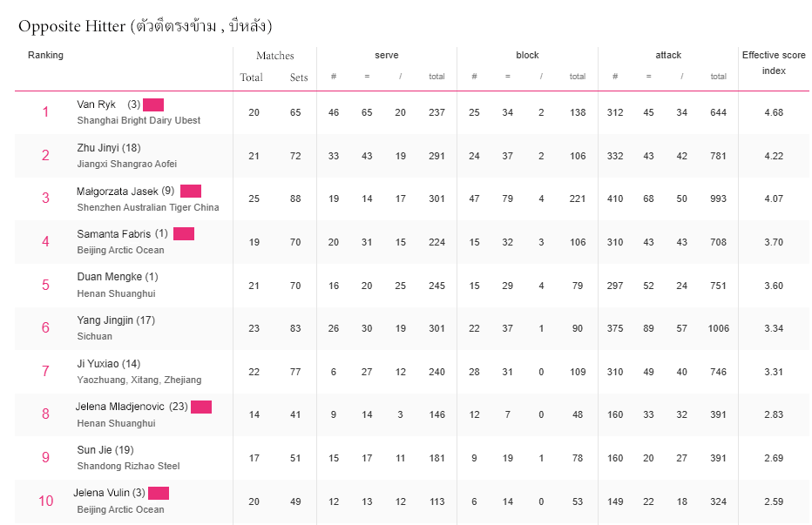Viewport: 812px width, 525px height.
Task: Click the Shanghai Bright Dairy Ubest team name
Action: (x=139, y=120)
